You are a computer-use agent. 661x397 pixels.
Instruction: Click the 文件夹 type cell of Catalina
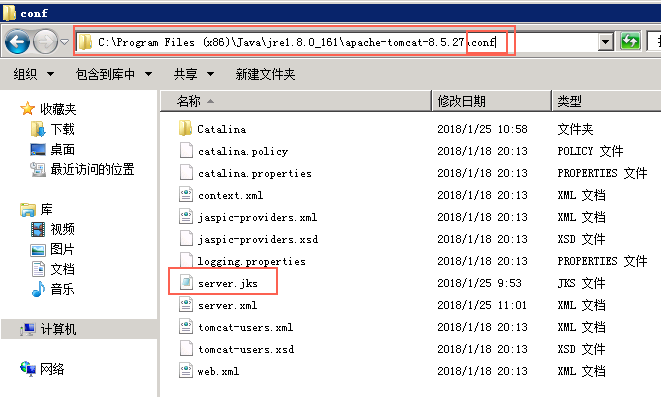[575, 129]
